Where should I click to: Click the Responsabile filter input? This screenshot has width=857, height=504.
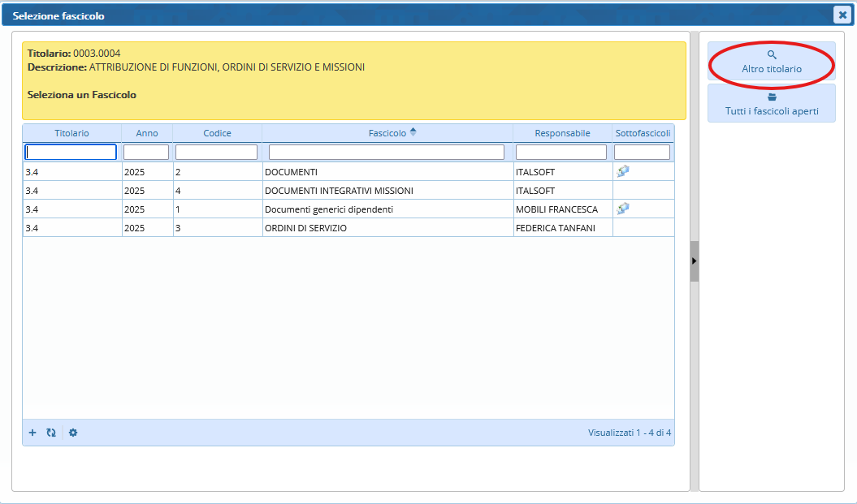(x=561, y=152)
